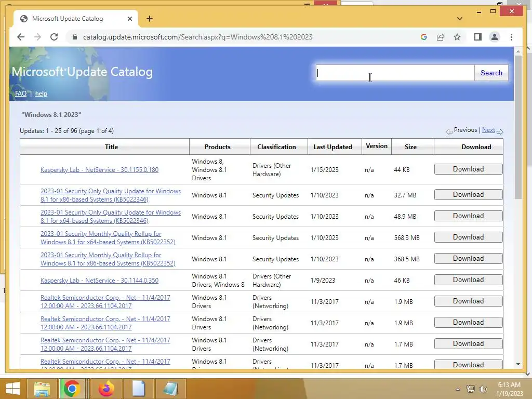Click the scrollbar down arrow
The width and height of the screenshot is (532, 399).
click(518, 364)
